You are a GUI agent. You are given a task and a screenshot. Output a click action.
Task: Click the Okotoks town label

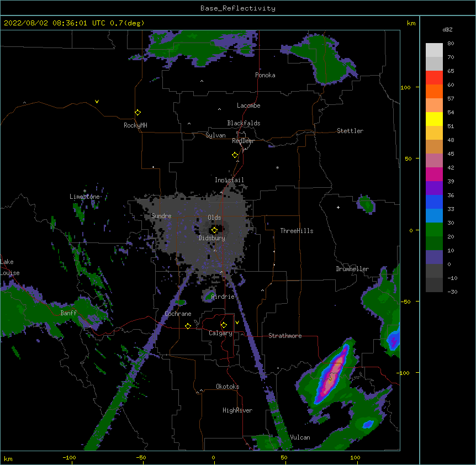[228, 387]
